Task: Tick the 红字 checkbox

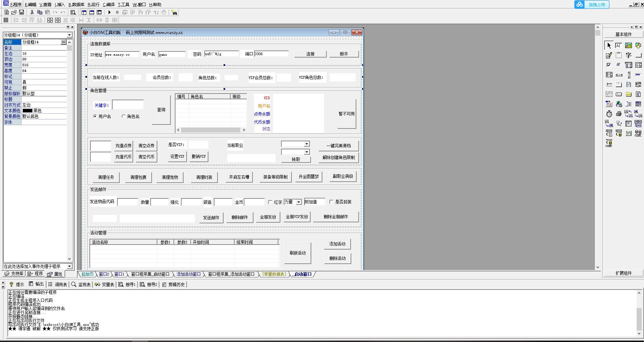Action: [x=270, y=202]
